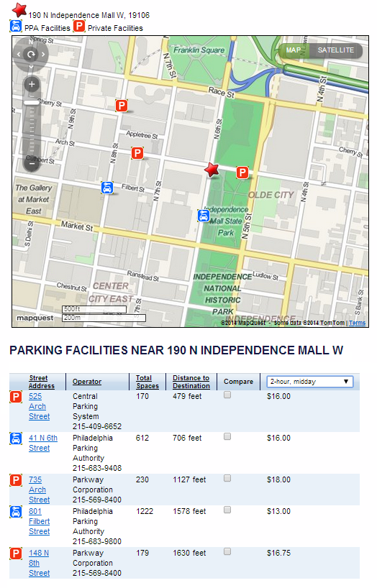Check the Compare box for 41 N 6th Street
This screenshot has height=588, width=377.
tap(227, 436)
